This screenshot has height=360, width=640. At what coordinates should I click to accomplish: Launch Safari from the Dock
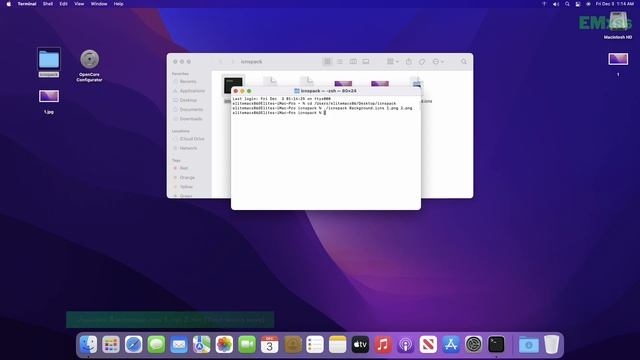click(x=134, y=344)
